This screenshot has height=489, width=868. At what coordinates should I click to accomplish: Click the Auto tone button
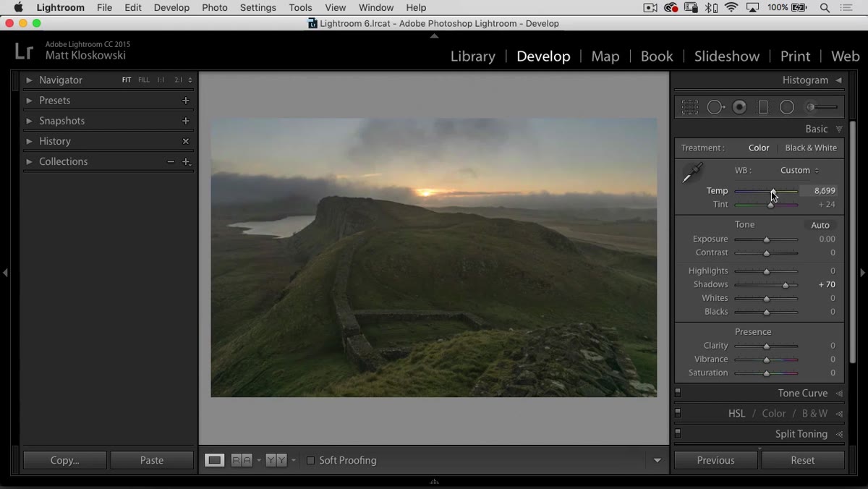click(x=820, y=225)
